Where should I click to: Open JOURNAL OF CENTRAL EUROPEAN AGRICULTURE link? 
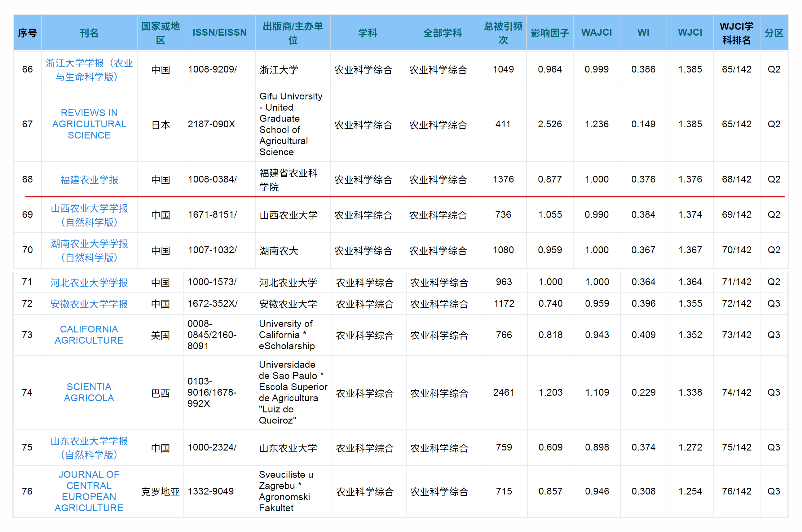(89, 491)
